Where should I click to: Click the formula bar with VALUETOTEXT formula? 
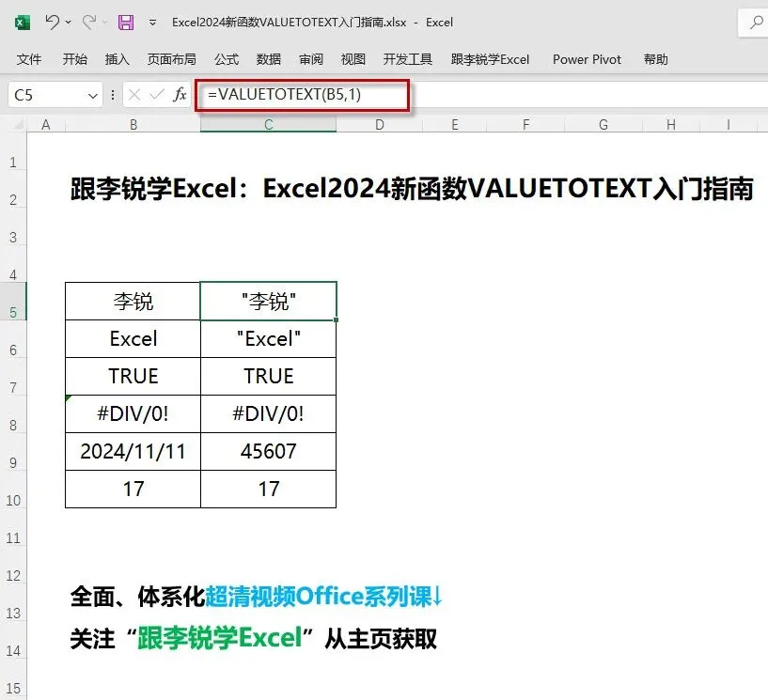coord(482,95)
